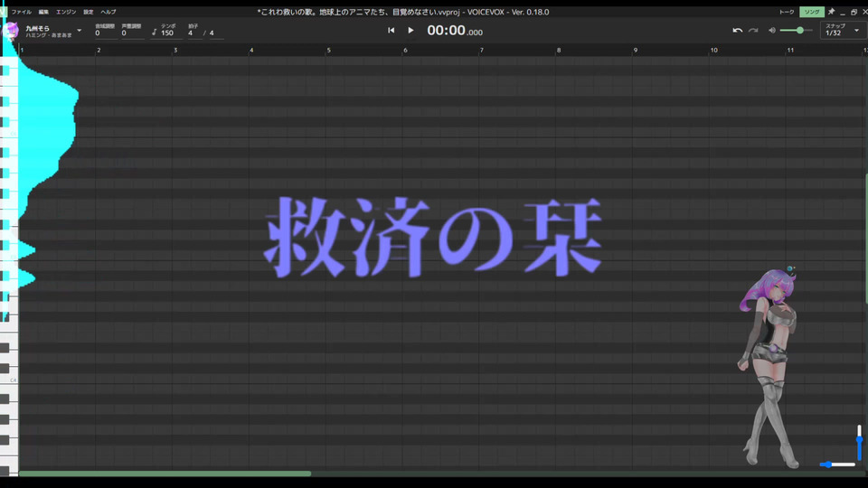The width and height of the screenshot is (868, 488).
Task: Click measure 8 on the ruler
Action: tap(559, 51)
